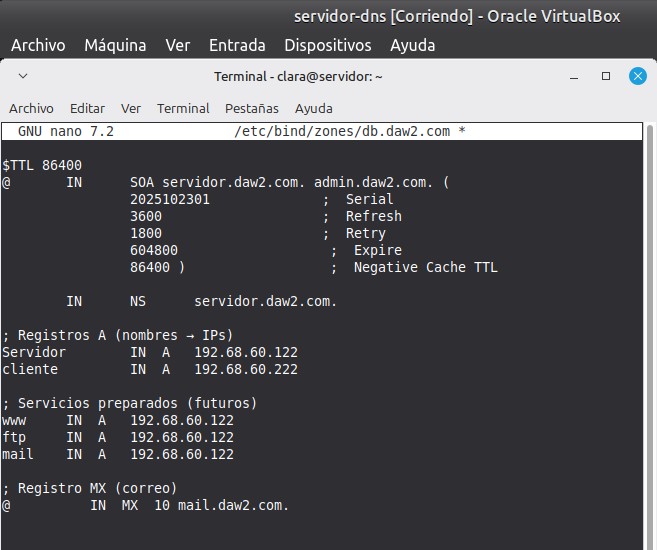Open VirtualBox Archivo menu
This screenshot has height=550, width=657.
pos(38,45)
